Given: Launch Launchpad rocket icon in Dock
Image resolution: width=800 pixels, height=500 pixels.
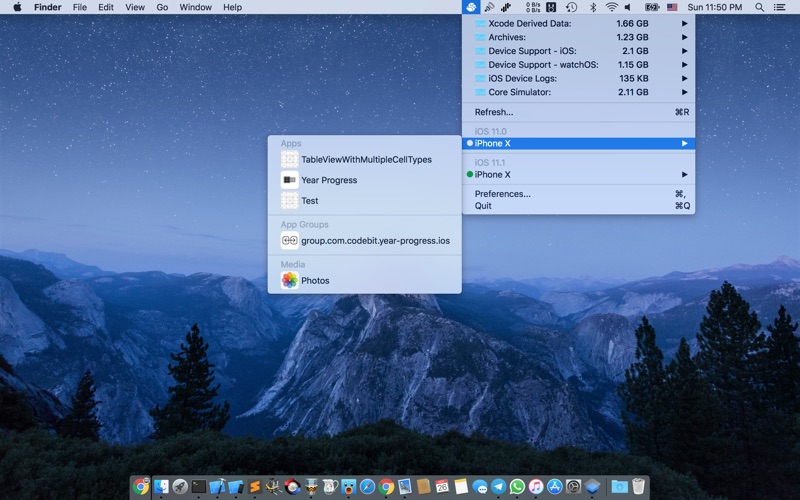Looking at the screenshot, I should point(180,486).
